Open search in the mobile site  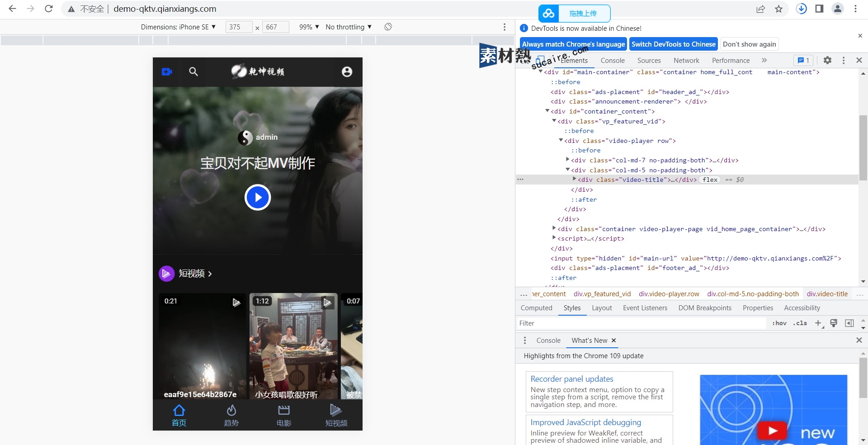point(193,71)
